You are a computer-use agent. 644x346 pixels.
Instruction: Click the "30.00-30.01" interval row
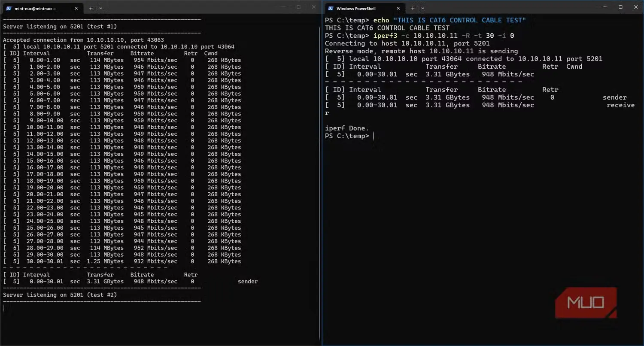[122, 261]
